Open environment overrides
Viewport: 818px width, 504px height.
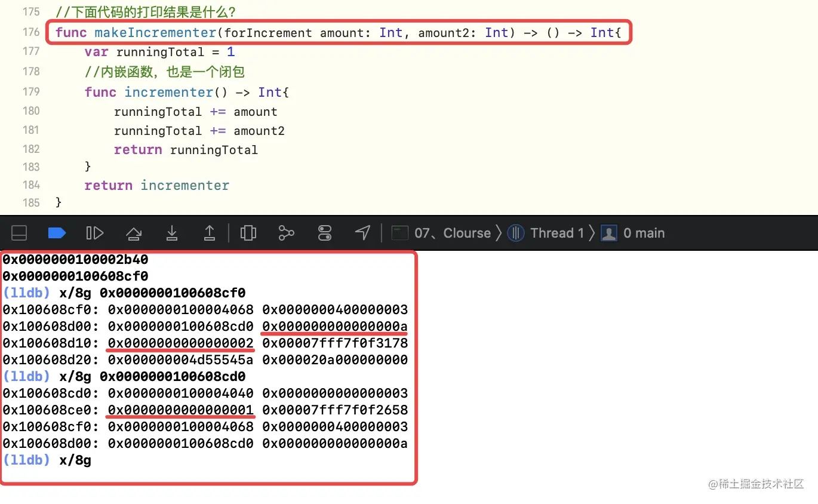[325, 233]
